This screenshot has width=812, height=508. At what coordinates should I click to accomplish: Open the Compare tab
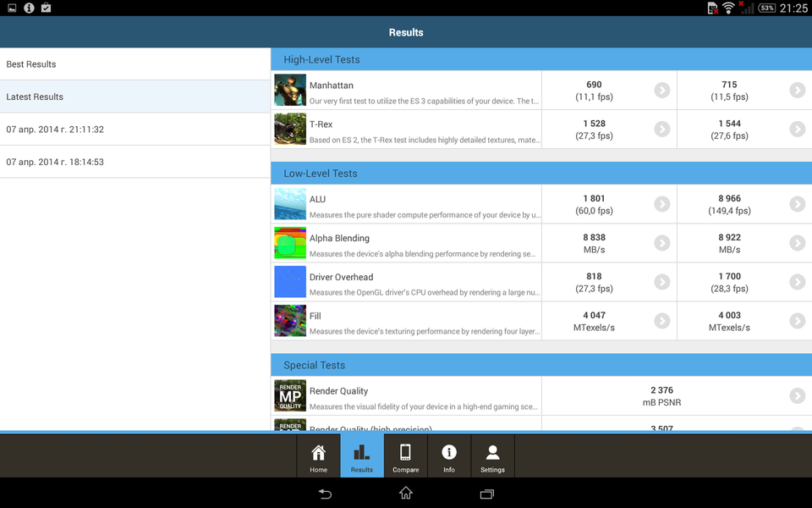coord(405,456)
